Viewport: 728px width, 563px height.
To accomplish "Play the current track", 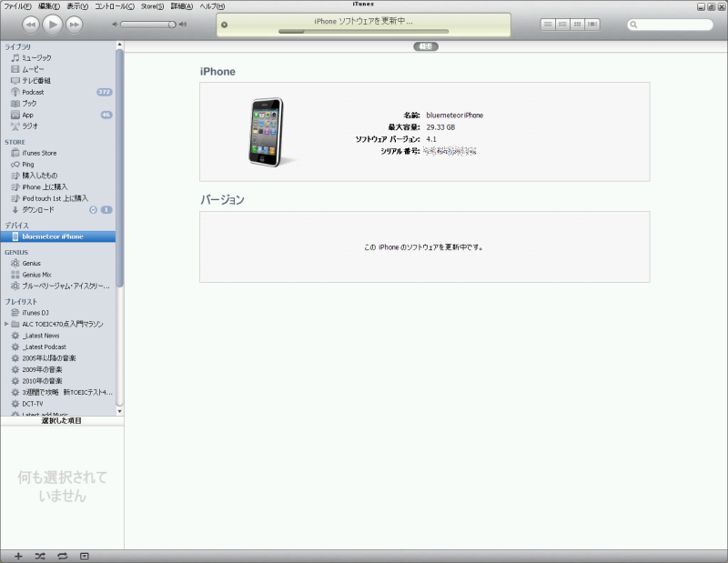I will [53, 25].
